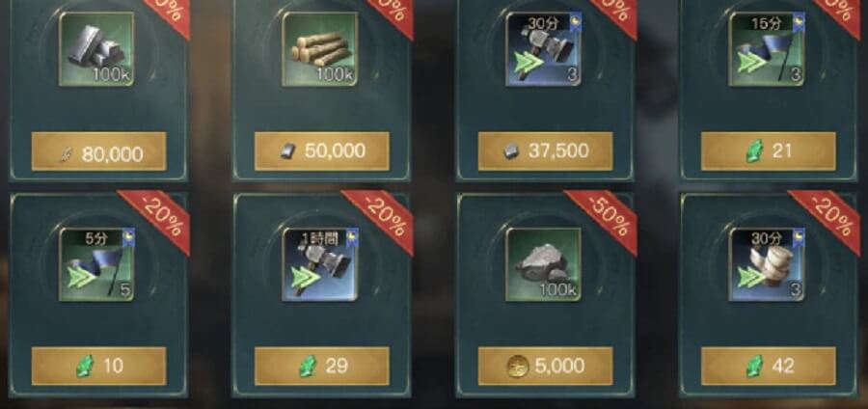Select the 100k wood logs item icon

(320, 49)
